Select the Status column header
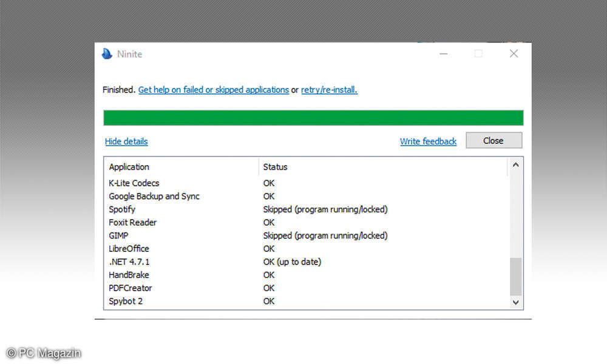The image size is (607, 364). 275,167
